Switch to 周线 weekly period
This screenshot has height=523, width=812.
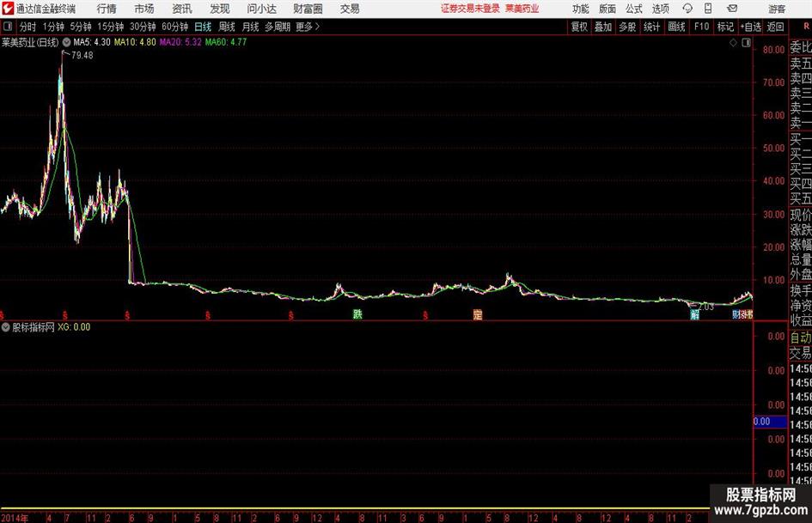(226, 27)
